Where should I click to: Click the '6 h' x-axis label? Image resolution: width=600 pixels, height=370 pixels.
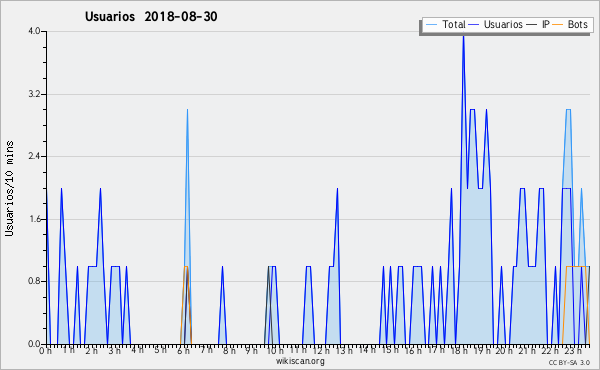(183, 350)
